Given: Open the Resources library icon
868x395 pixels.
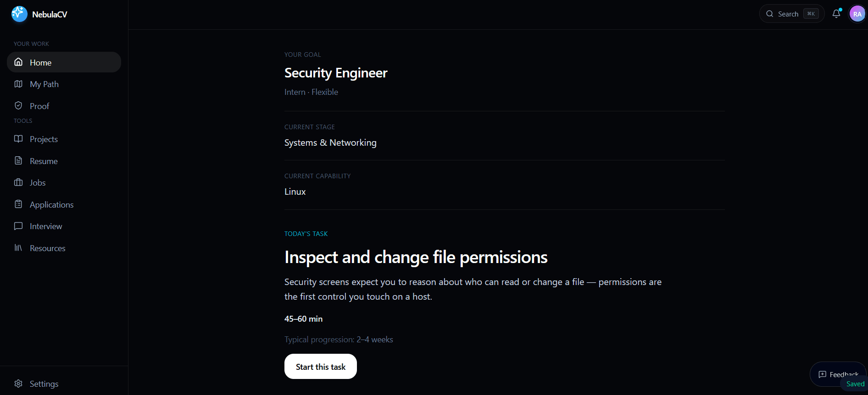Looking at the screenshot, I should point(18,247).
